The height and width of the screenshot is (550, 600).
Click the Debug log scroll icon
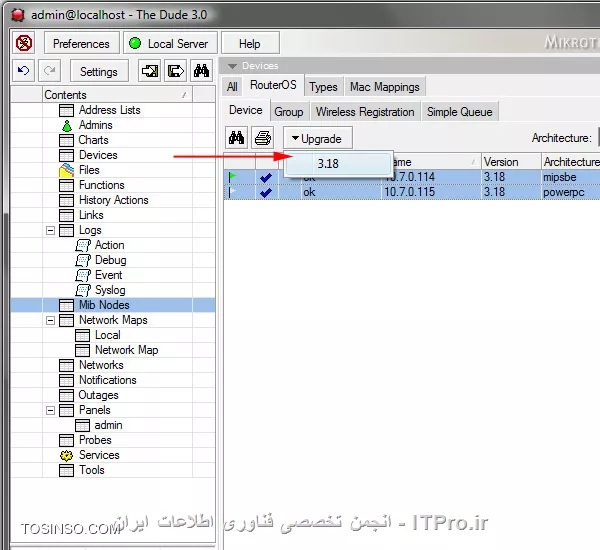pos(83,261)
